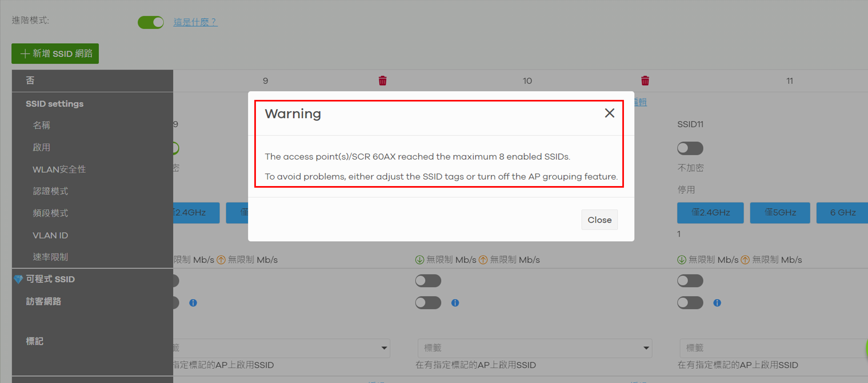Click SSID11 download rate limit arrow icon
The height and width of the screenshot is (383, 868).
pyautogui.click(x=681, y=260)
